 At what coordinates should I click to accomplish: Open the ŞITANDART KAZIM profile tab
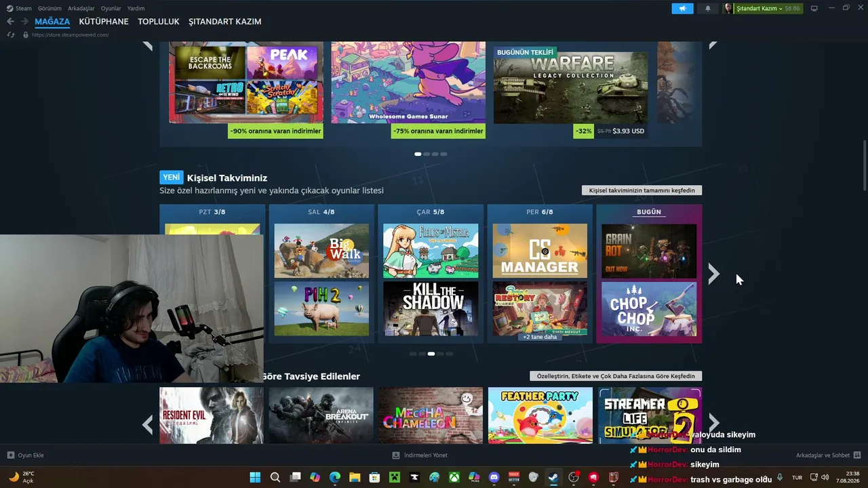(225, 22)
